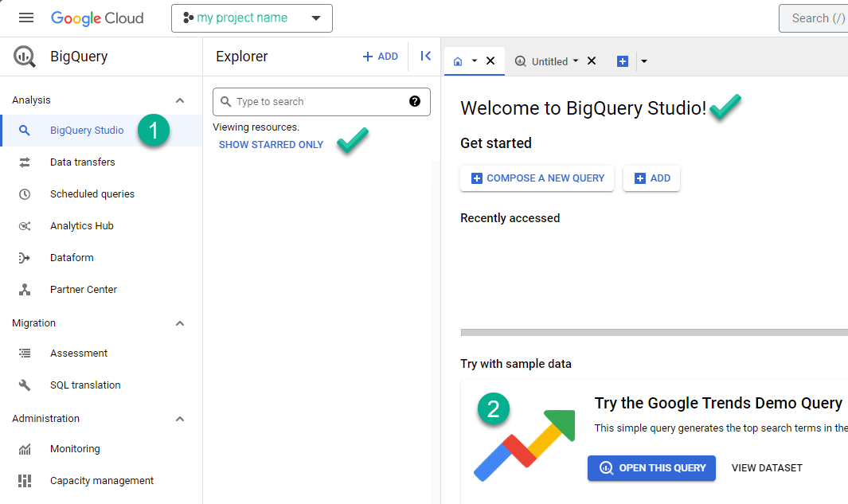Click the Monitoring chart icon
848x504 pixels.
click(25, 449)
